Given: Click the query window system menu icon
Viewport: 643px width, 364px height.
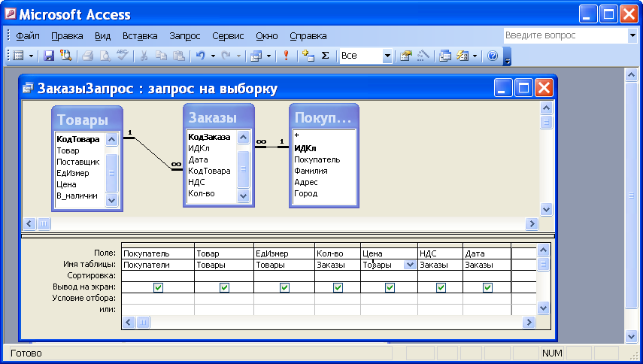Looking at the screenshot, I should click(x=28, y=88).
